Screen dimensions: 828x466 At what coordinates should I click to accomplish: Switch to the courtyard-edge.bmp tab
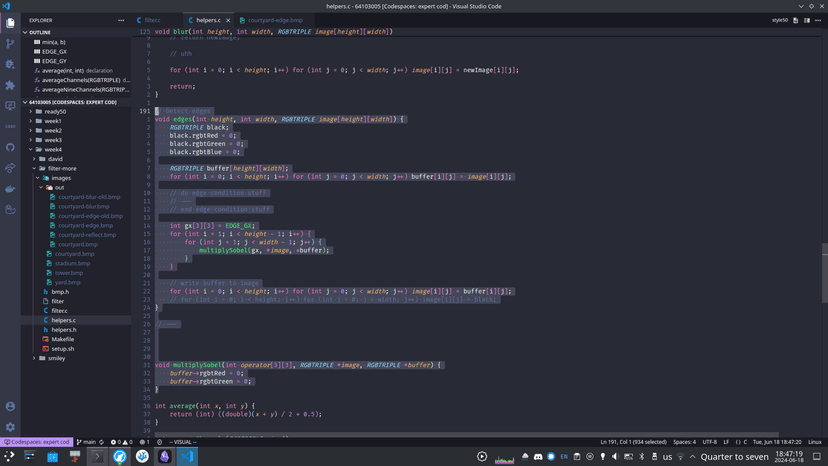coord(275,20)
